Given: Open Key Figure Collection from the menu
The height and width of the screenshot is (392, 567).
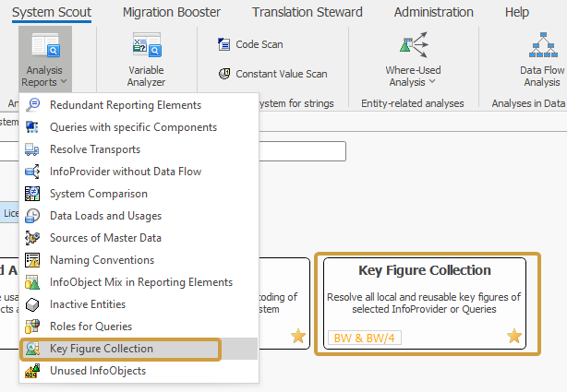Looking at the screenshot, I should [102, 349].
